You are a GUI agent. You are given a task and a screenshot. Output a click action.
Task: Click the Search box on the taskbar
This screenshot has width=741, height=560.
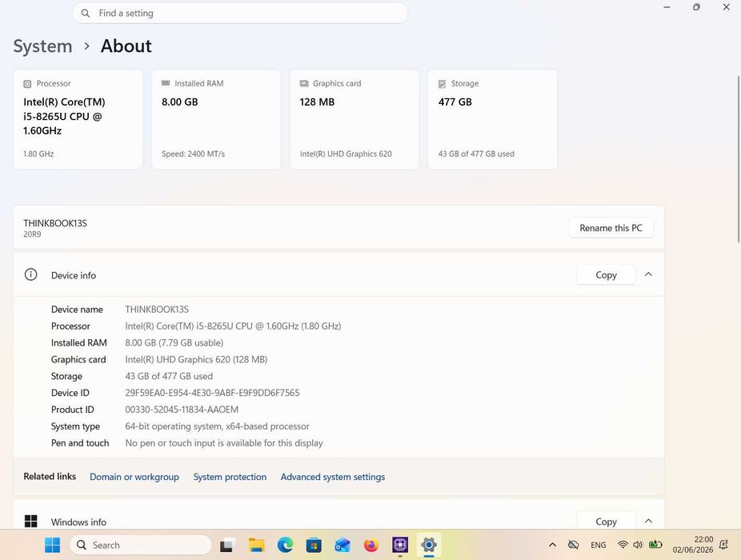tap(140, 545)
